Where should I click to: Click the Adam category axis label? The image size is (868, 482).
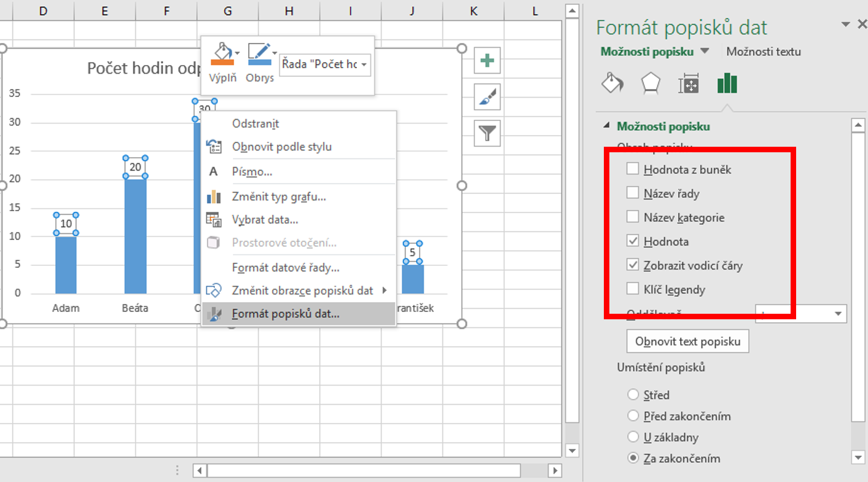pos(66,308)
